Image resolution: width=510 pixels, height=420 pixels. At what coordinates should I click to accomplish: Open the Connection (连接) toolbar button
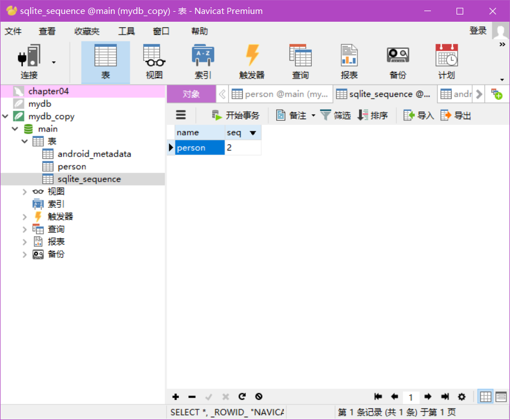(29, 62)
